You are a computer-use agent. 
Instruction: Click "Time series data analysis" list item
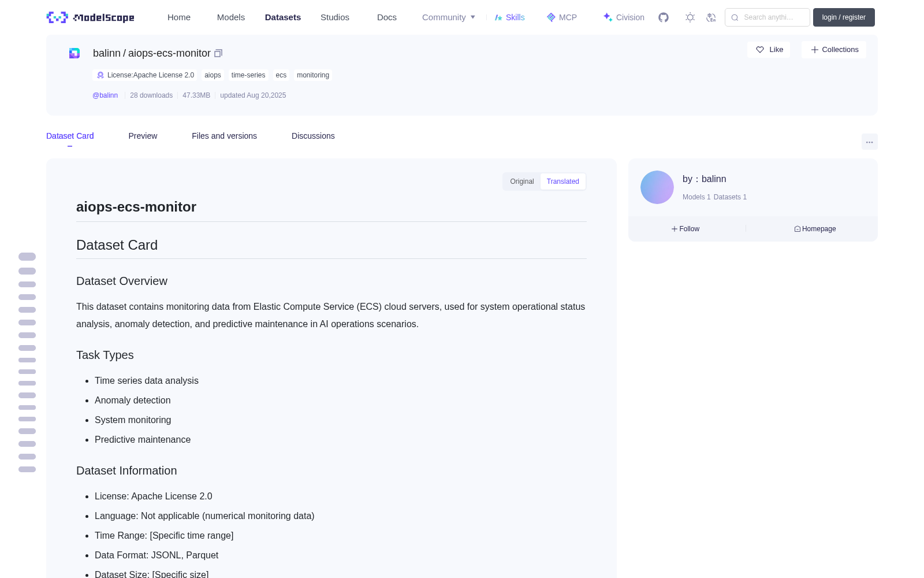tap(147, 380)
